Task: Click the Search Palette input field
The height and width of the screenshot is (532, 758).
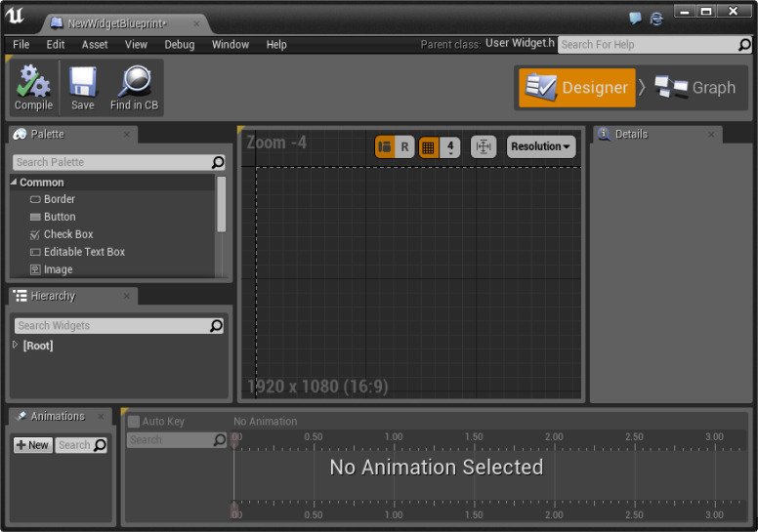Action: (x=111, y=162)
